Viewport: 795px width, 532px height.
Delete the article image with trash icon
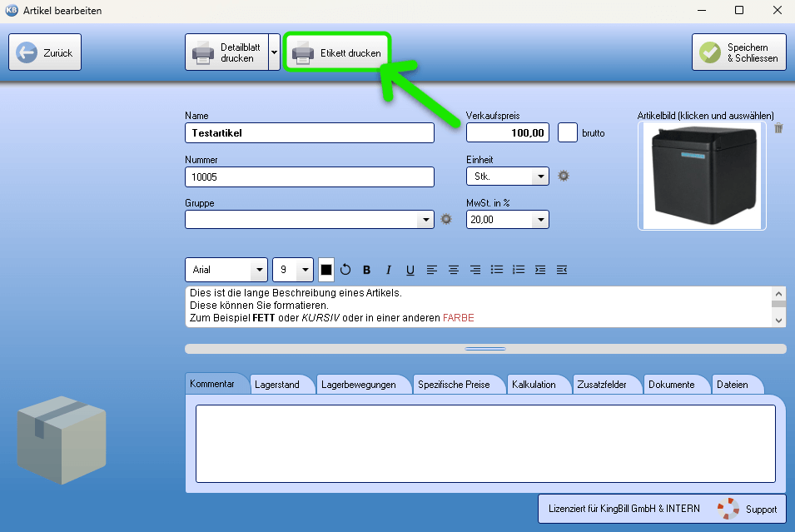(x=778, y=127)
